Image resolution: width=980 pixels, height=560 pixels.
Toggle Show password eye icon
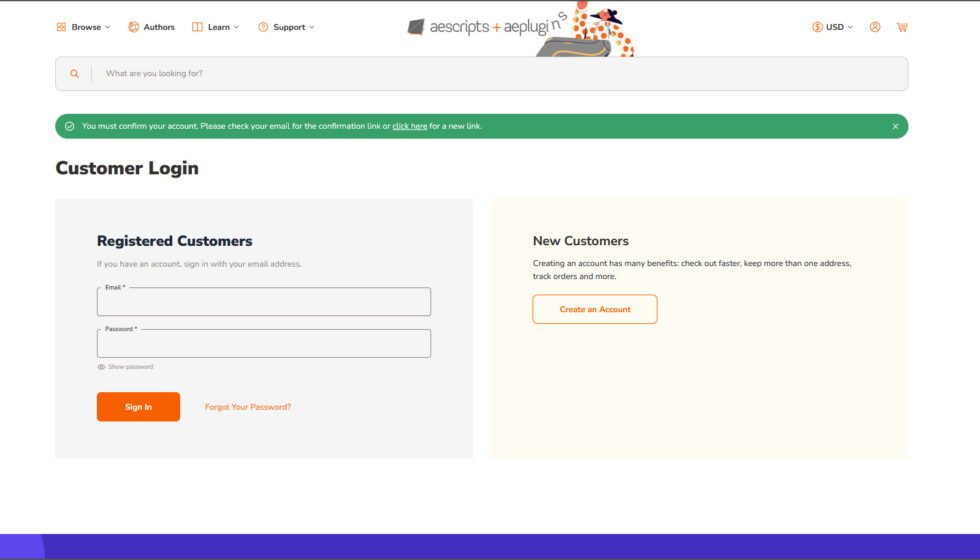coord(101,367)
